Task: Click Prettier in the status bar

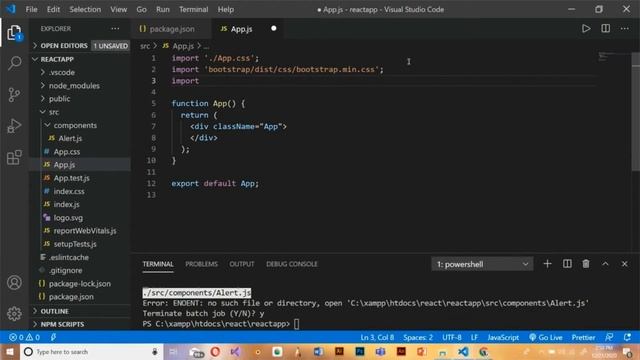Action: click(x=583, y=337)
